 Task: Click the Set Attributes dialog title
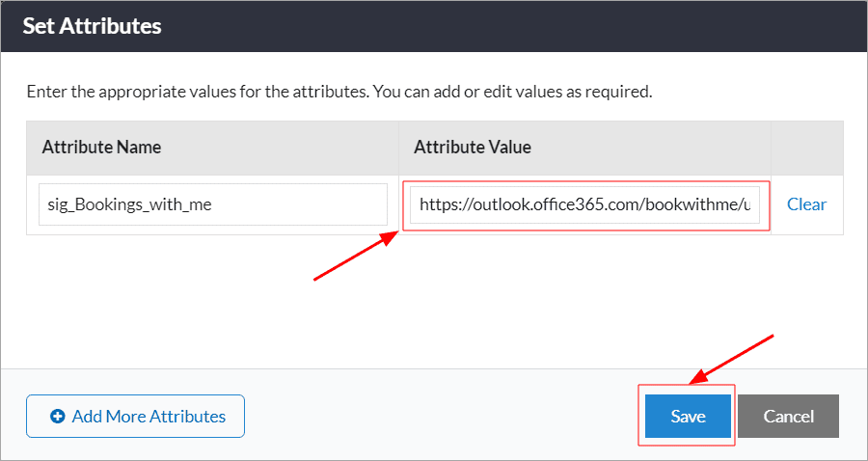[92, 26]
